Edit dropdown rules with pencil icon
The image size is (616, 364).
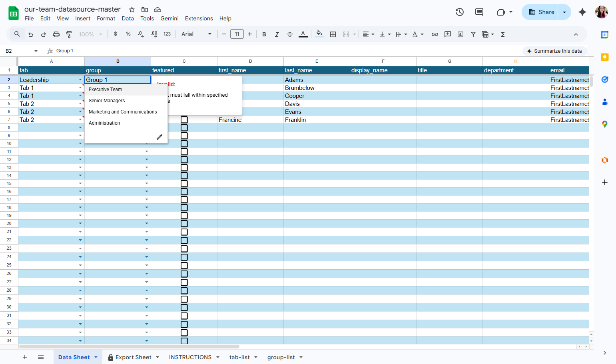[159, 137]
